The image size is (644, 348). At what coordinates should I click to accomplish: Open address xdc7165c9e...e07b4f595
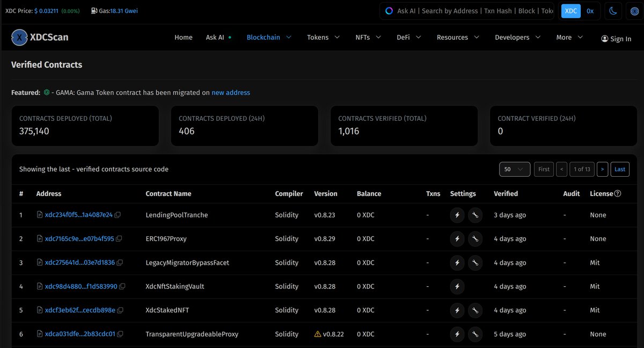[79, 239]
